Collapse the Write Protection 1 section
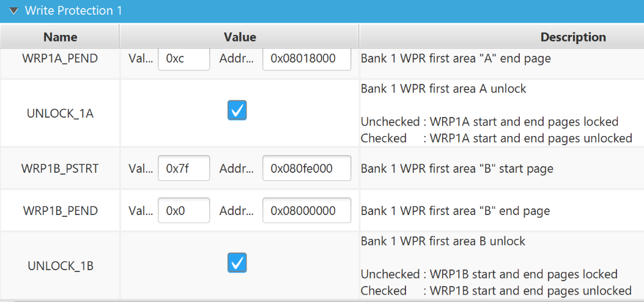The height and width of the screenshot is (302, 644). (14, 11)
